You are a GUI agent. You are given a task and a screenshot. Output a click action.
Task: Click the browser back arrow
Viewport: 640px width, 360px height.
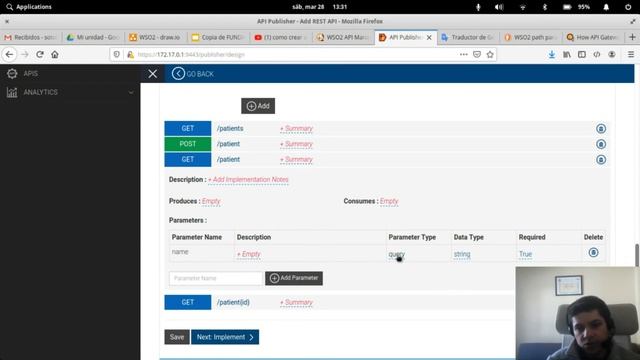(x=9, y=54)
